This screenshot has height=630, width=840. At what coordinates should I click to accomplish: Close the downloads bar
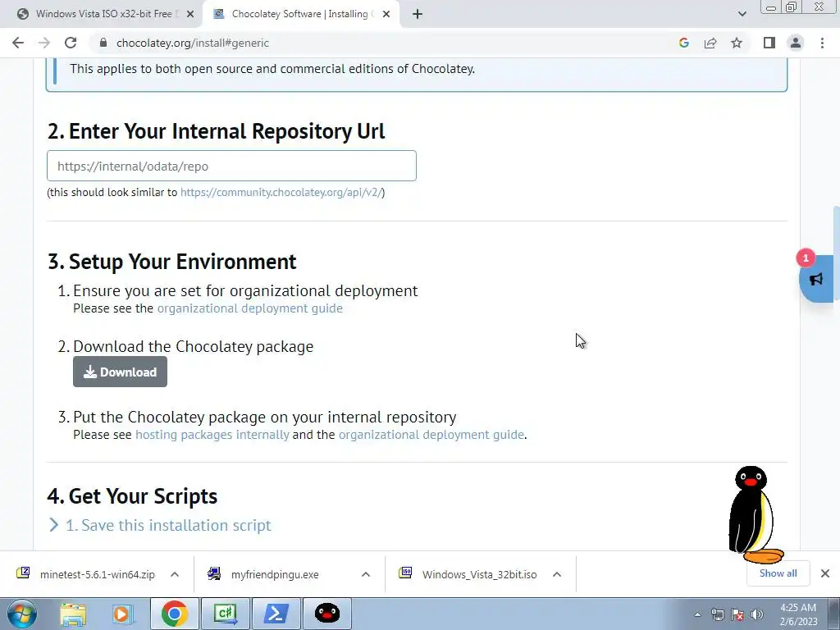coord(825,573)
